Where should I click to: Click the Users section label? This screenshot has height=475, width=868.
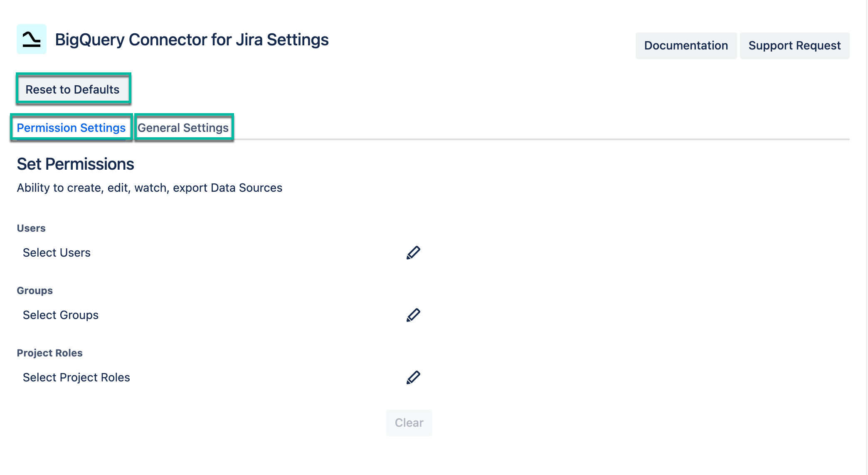(31, 228)
